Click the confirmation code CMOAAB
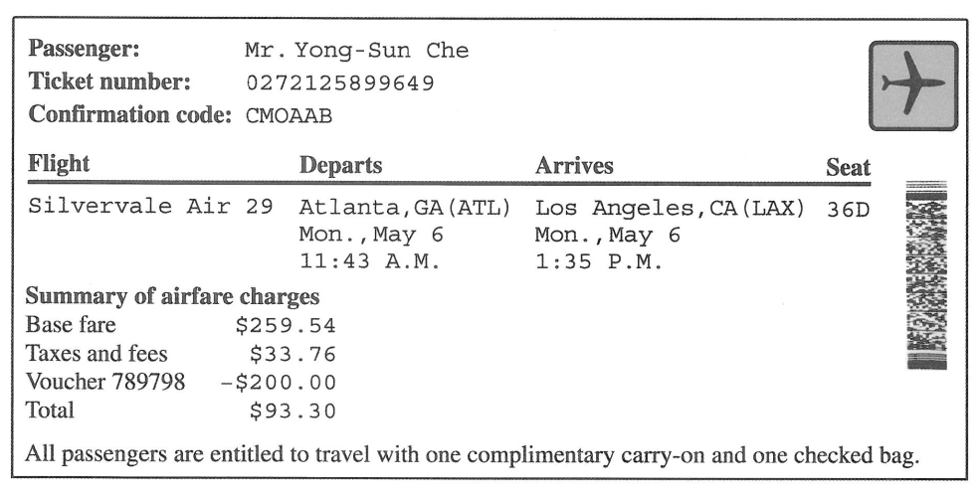The height and width of the screenshot is (494, 980). 289,116
